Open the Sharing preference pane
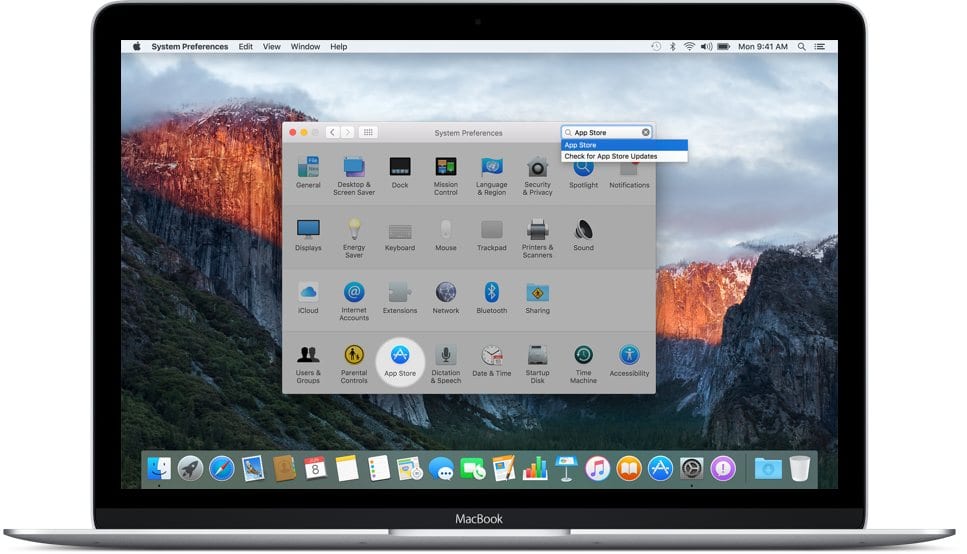Screen dimensions: 967x554 click(537, 298)
